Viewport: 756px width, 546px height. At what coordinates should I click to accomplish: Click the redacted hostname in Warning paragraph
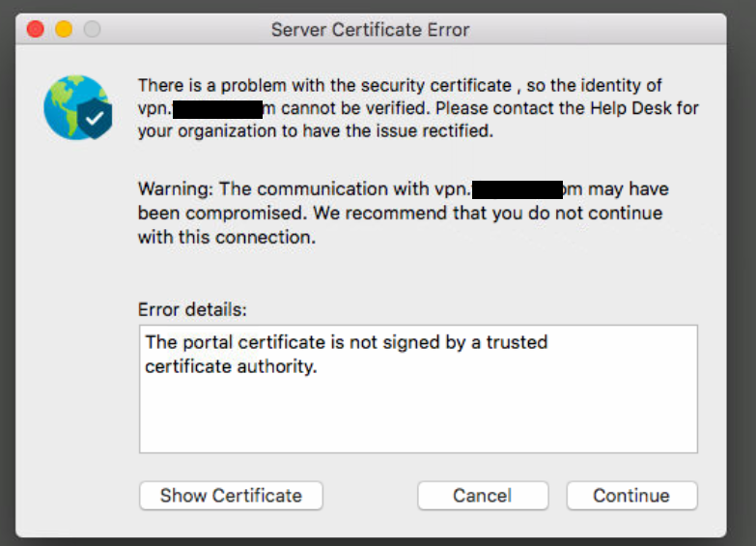point(518,189)
